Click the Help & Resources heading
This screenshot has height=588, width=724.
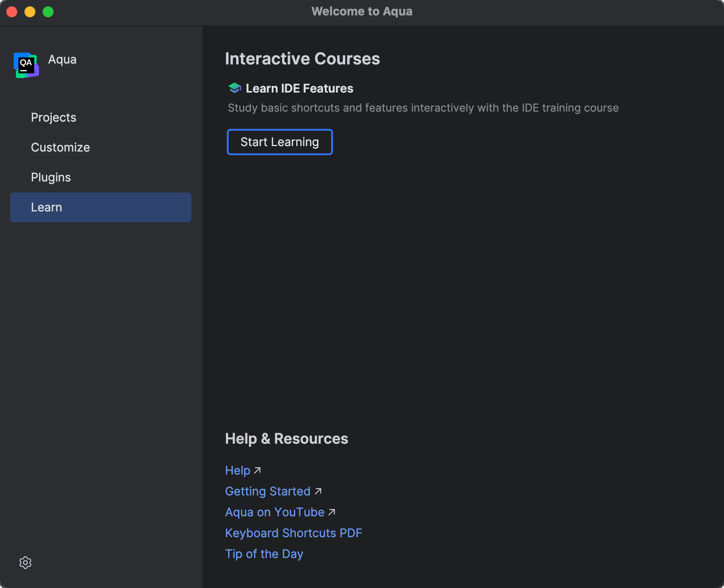pos(287,439)
